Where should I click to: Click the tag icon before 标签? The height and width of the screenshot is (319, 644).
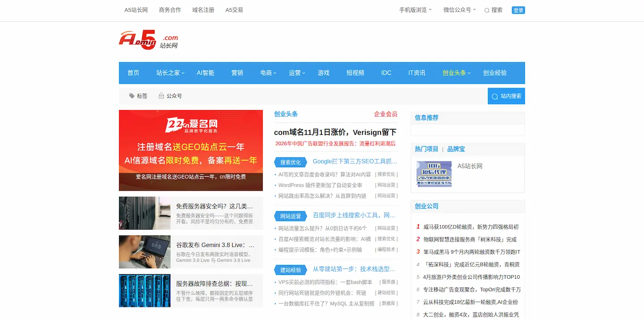pos(132,96)
